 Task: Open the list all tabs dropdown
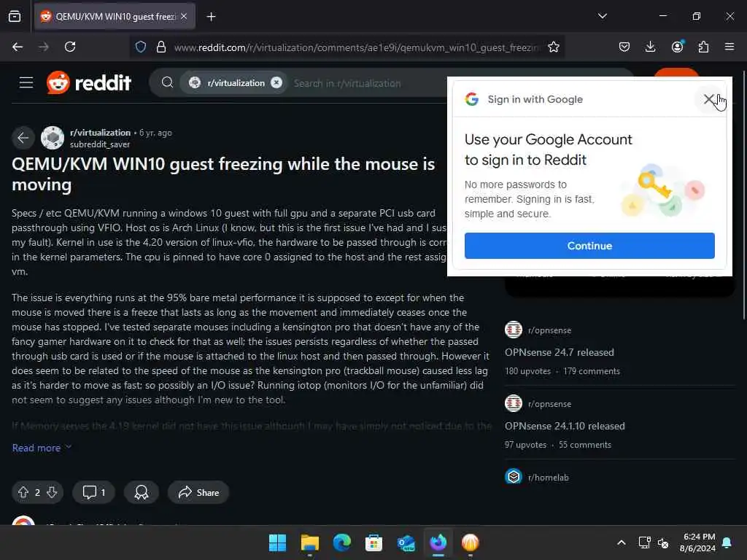pyautogui.click(x=602, y=16)
